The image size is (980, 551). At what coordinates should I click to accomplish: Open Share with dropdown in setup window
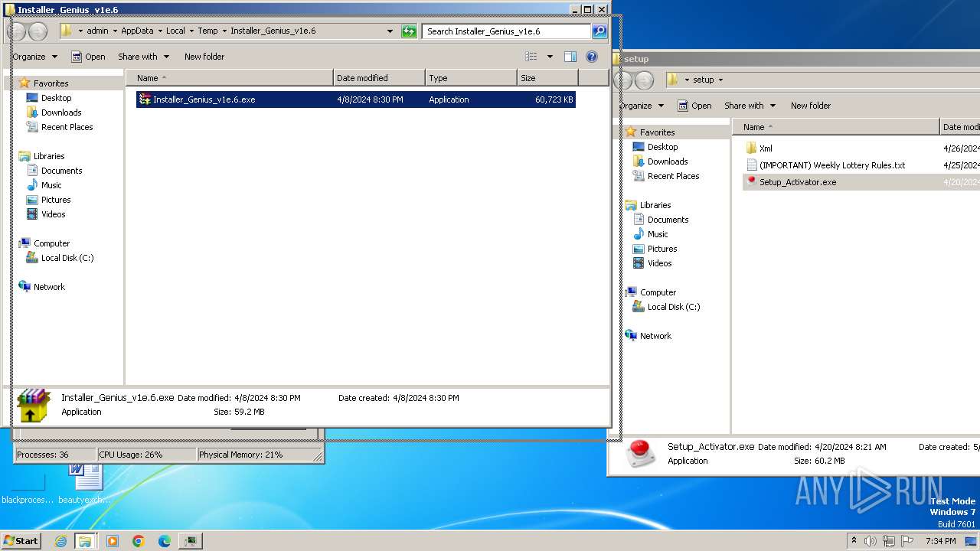[750, 106]
